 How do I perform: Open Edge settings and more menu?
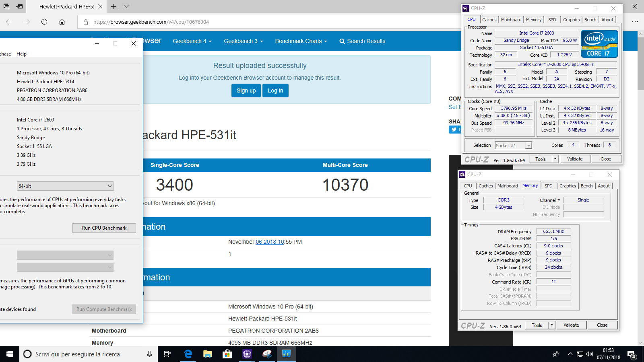(635, 22)
